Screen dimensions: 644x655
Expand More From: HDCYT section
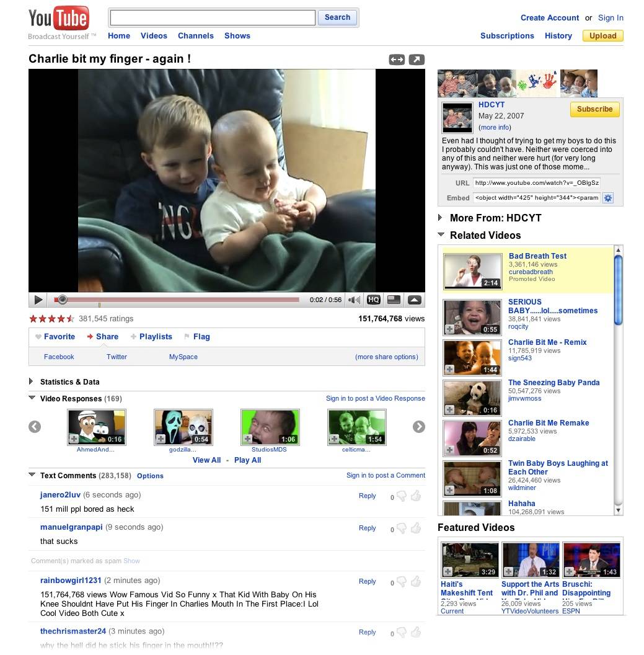tap(490, 218)
